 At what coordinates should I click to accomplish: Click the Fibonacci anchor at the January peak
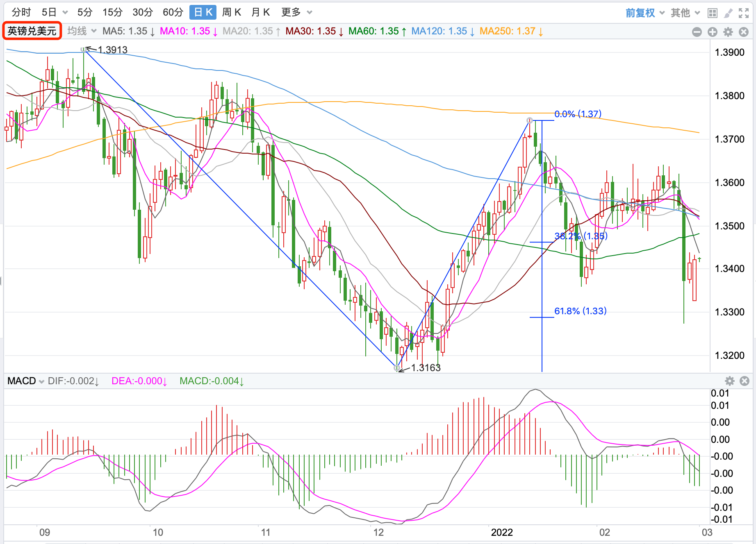[530, 120]
